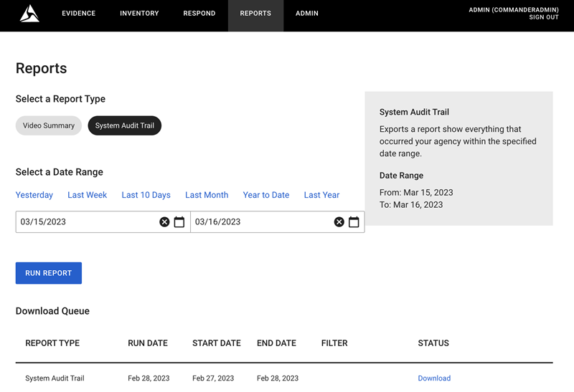Navigate to Admin section

307,14
